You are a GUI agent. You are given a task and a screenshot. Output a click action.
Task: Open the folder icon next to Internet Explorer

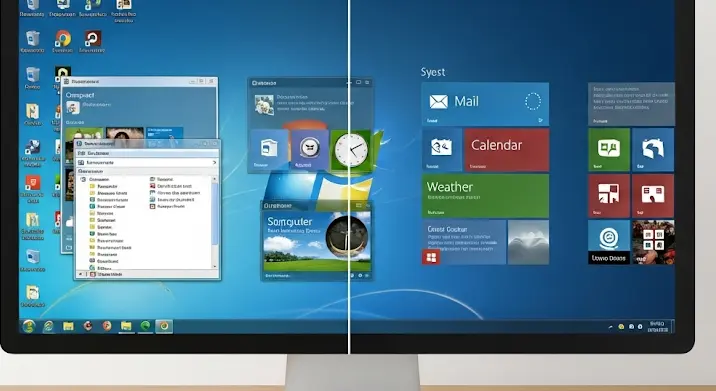point(68,326)
